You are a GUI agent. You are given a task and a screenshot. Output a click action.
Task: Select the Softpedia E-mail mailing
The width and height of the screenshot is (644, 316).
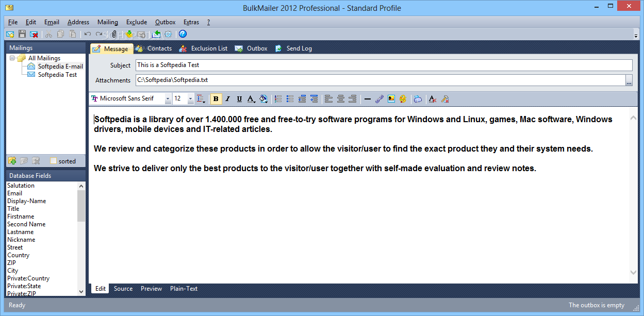pos(60,66)
